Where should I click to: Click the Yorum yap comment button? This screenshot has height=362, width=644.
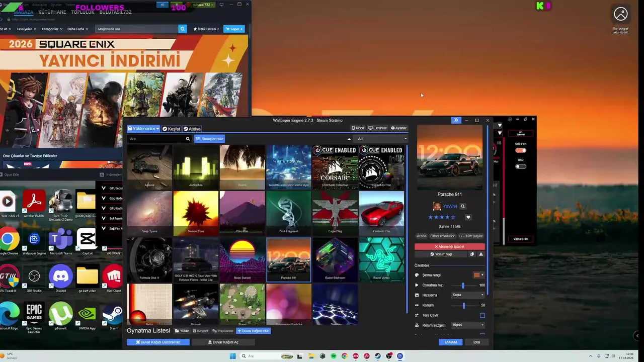pos(441,254)
